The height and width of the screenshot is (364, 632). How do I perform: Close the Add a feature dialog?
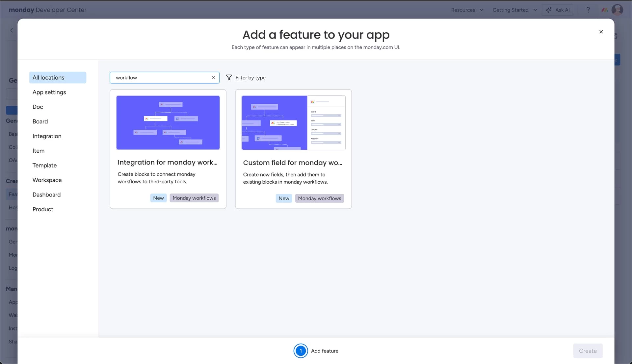tap(601, 32)
